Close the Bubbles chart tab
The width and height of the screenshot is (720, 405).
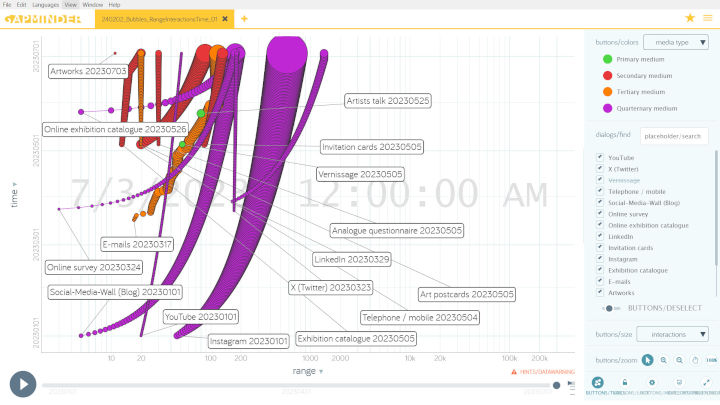[225, 19]
